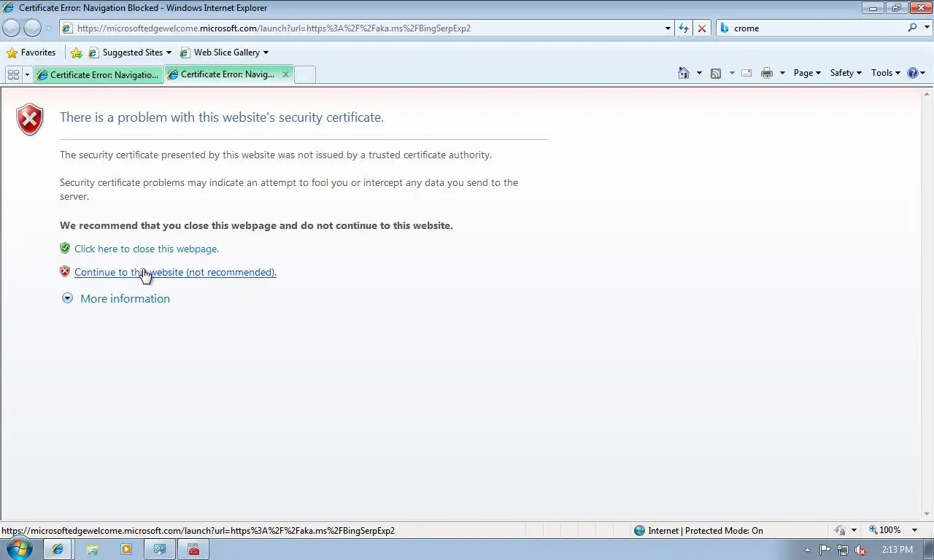This screenshot has width=934, height=560.
Task: Click the RSS feeds icon
Action: coord(716,73)
